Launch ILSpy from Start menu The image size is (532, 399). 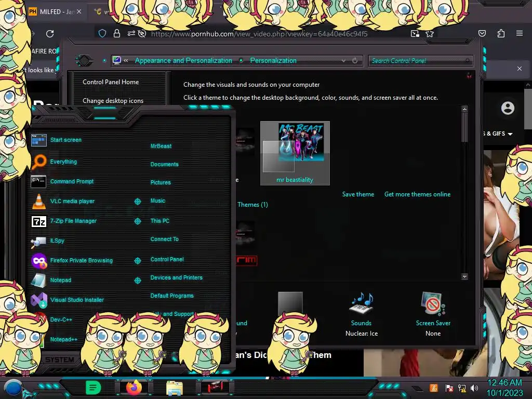[x=47, y=241]
